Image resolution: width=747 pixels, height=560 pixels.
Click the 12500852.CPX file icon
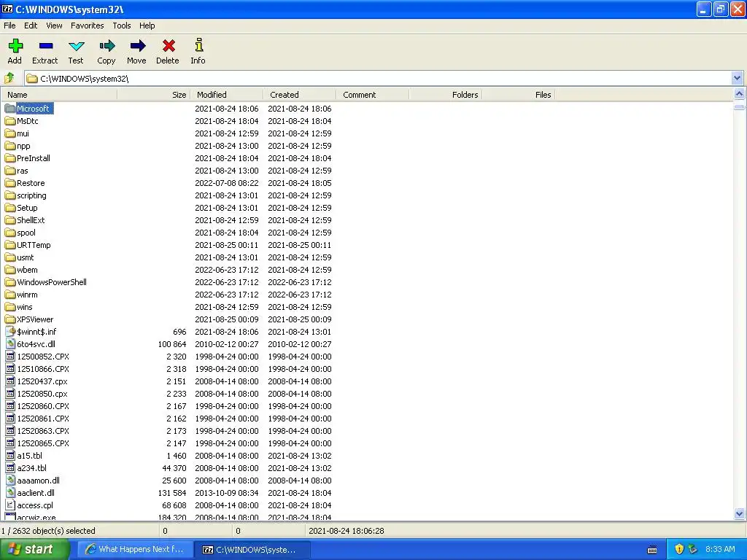pos(10,356)
